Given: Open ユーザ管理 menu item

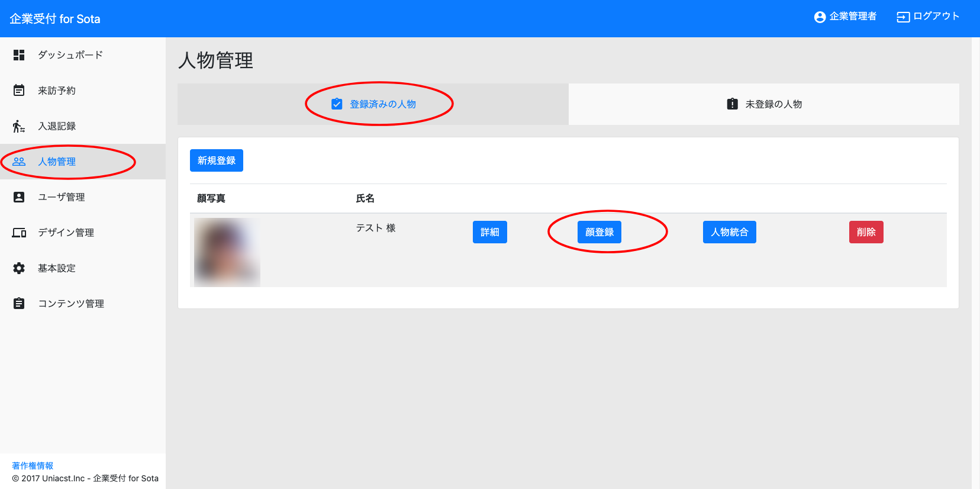Looking at the screenshot, I should [x=83, y=197].
